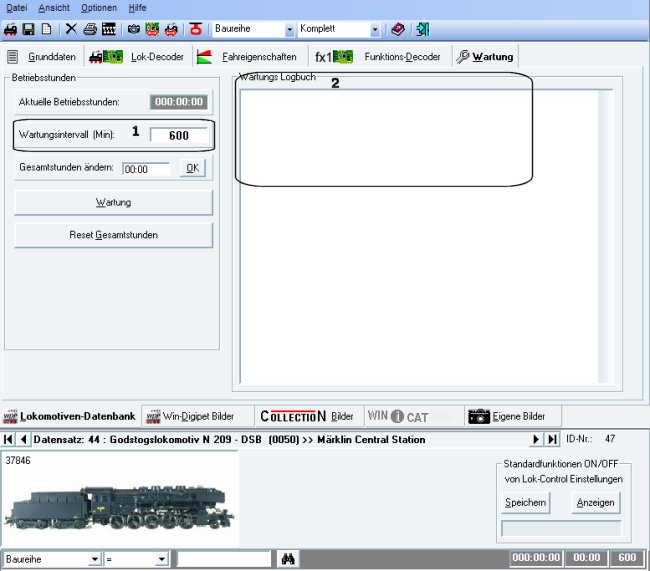
Task: Jump to first record arrow
Action: pyautogui.click(x=8, y=439)
